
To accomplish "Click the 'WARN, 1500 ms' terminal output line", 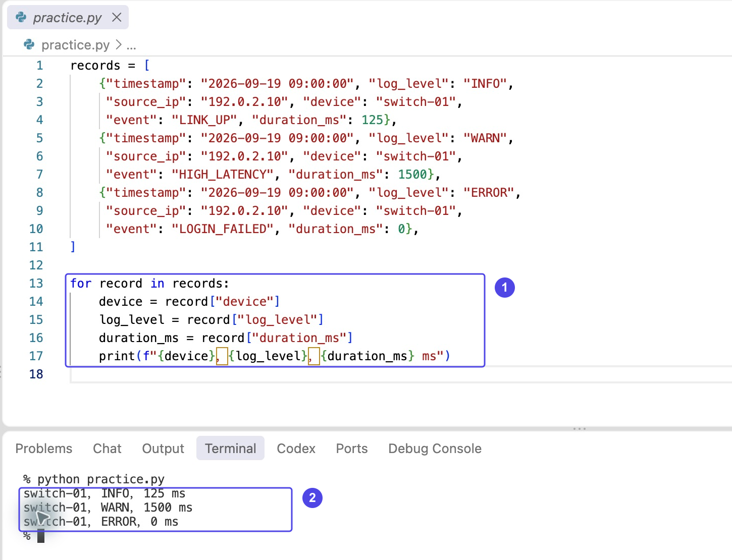I will point(108,508).
